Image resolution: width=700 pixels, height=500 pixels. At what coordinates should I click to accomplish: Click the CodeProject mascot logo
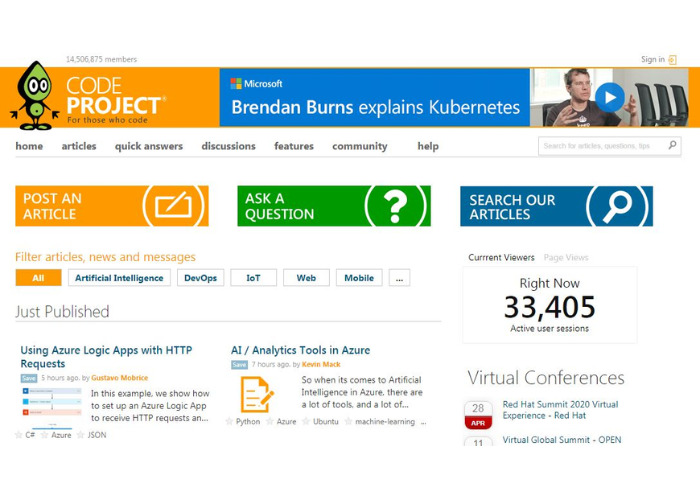click(x=36, y=95)
